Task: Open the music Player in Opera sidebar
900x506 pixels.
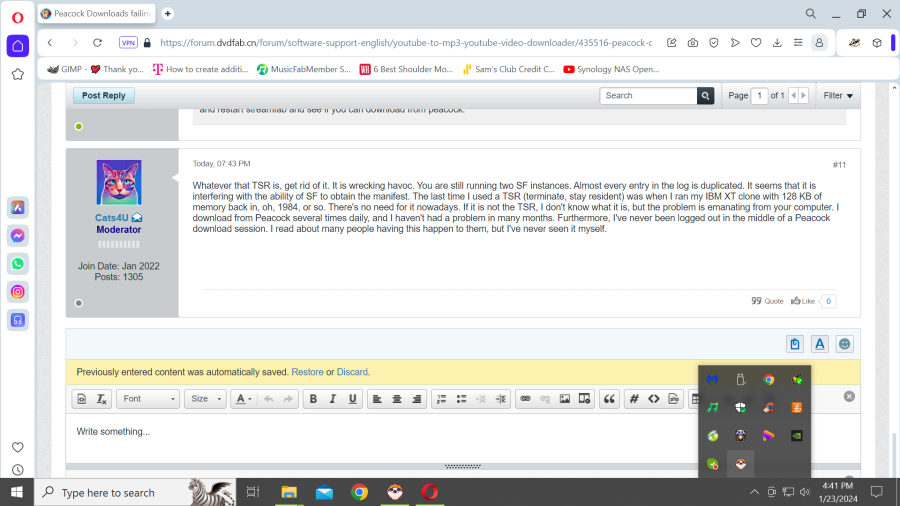Action: (x=18, y=320)
